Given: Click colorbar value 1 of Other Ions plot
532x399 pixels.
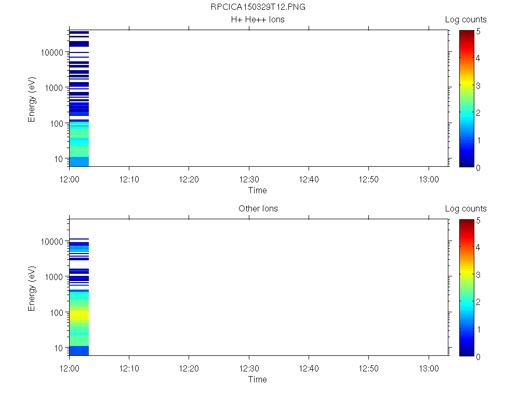Looking at the screenshot, I should (x=478, y=329).
